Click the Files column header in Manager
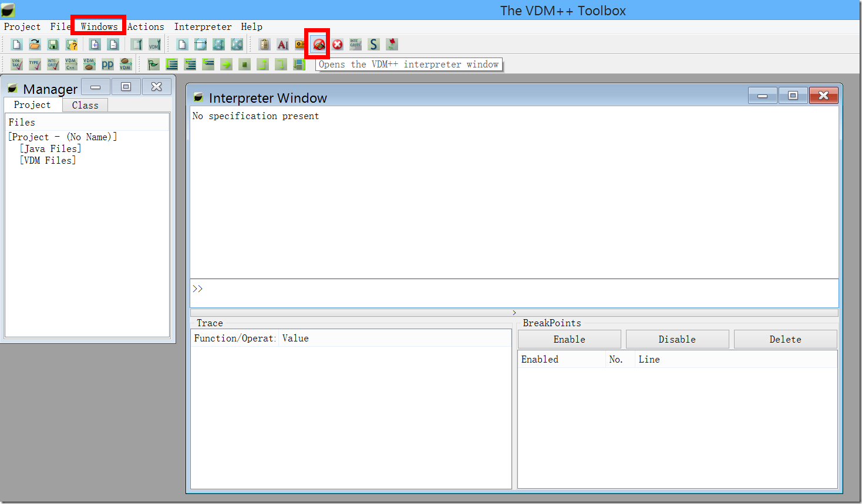This screenshot has height=504, width=862. (x=87, y=122)
